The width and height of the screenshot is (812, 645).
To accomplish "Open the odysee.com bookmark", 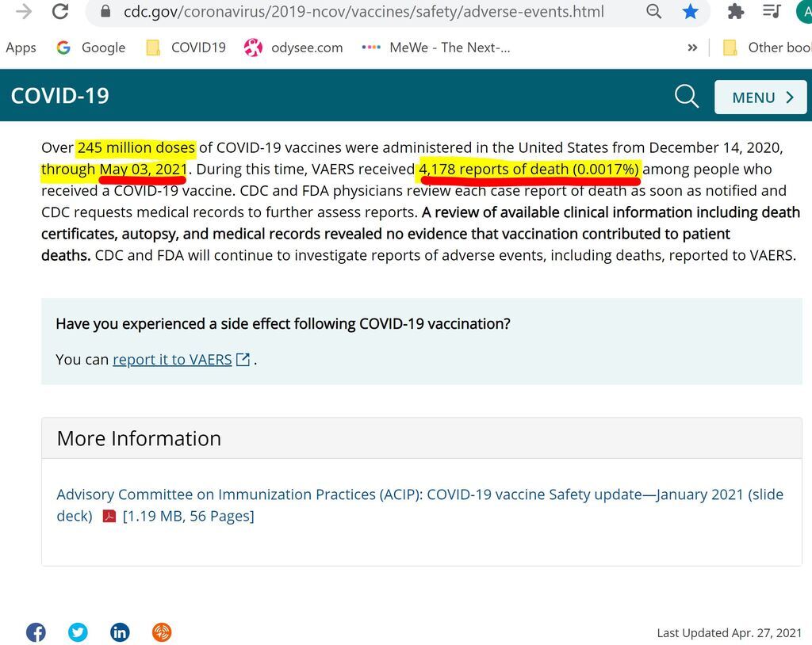I will pyautogui.click(x=293, y=48).
